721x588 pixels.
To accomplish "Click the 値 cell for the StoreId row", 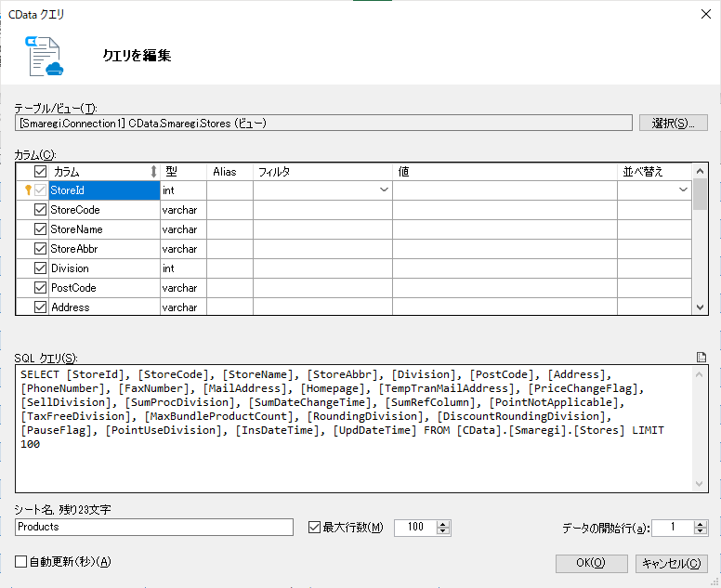I will [505, 189].
